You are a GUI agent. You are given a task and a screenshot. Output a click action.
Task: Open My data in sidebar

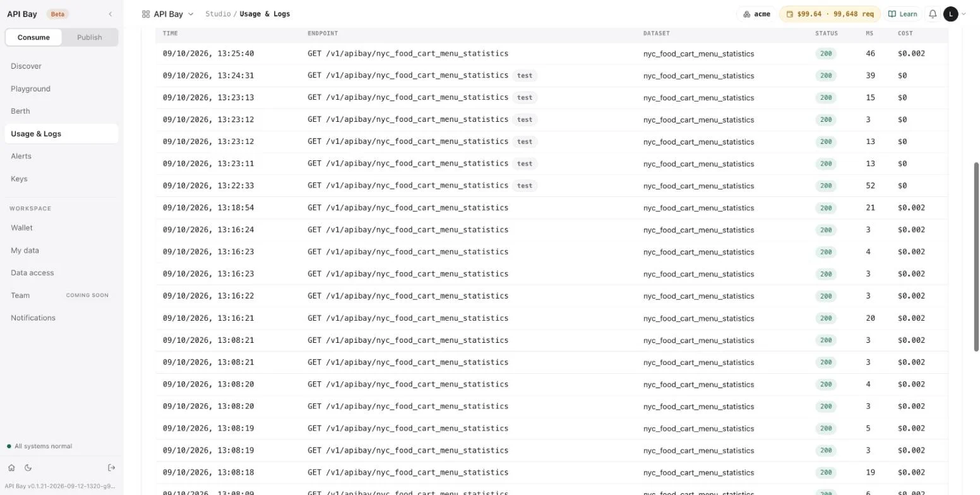61,251
